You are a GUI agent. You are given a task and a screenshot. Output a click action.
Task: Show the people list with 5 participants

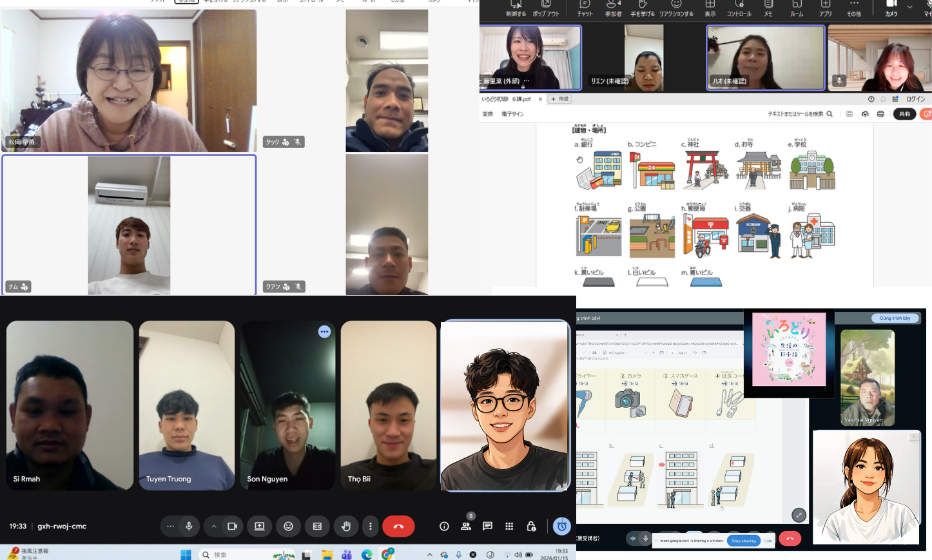tap(466, 526)
